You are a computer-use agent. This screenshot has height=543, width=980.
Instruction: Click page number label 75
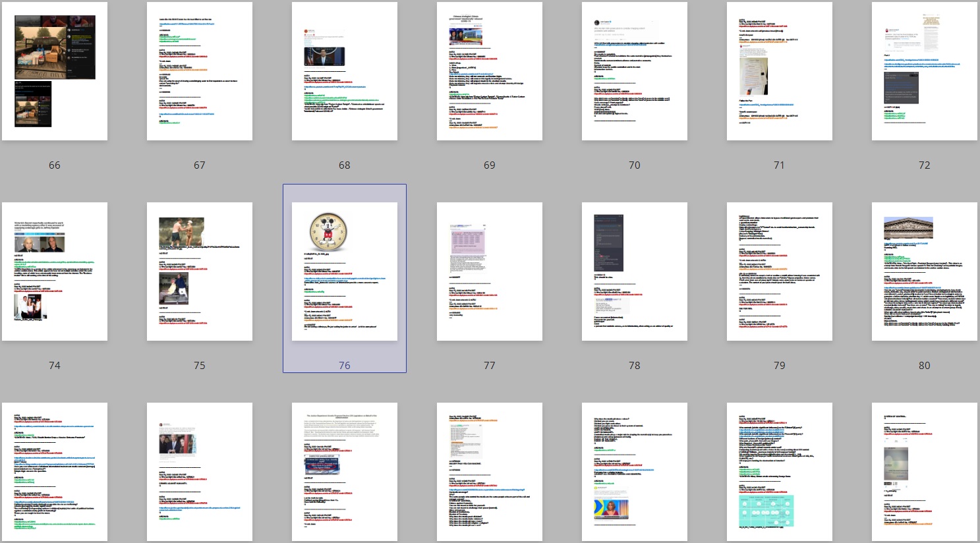tap(200, 366)
